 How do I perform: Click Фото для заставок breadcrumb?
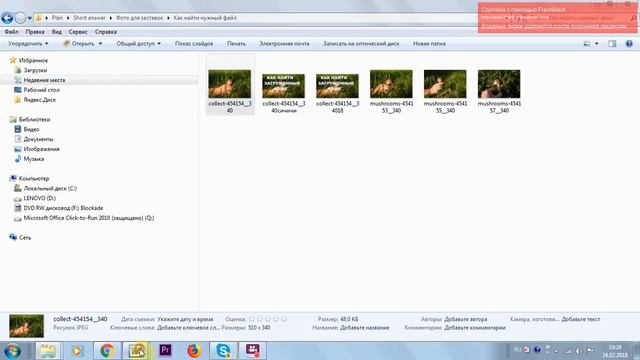tap(139, 18)
